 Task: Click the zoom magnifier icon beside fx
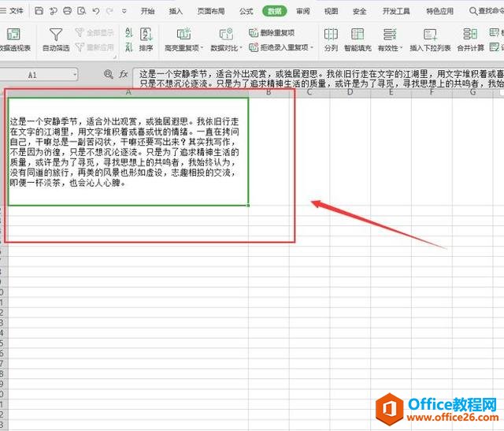[109, 75]
